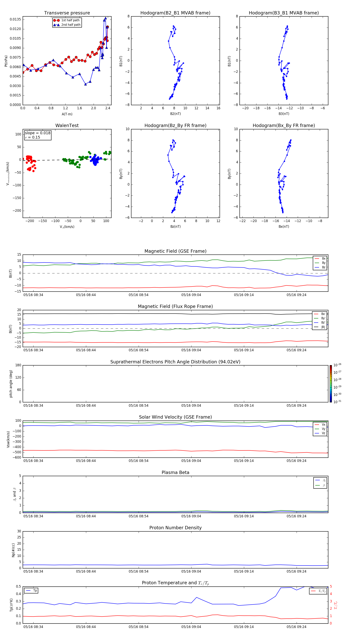
Task: Click the "Plasma Beta" plot title
Action: pos(175,472)
